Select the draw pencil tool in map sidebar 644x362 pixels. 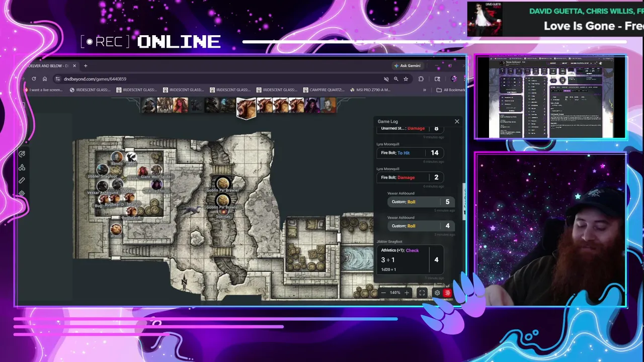pos(22,154)
